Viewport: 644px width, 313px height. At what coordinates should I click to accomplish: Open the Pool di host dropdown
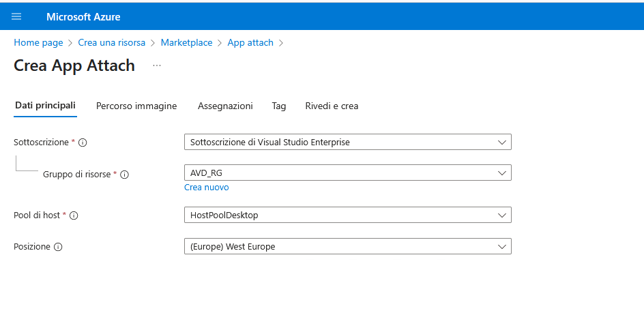[x=348, y=215]
